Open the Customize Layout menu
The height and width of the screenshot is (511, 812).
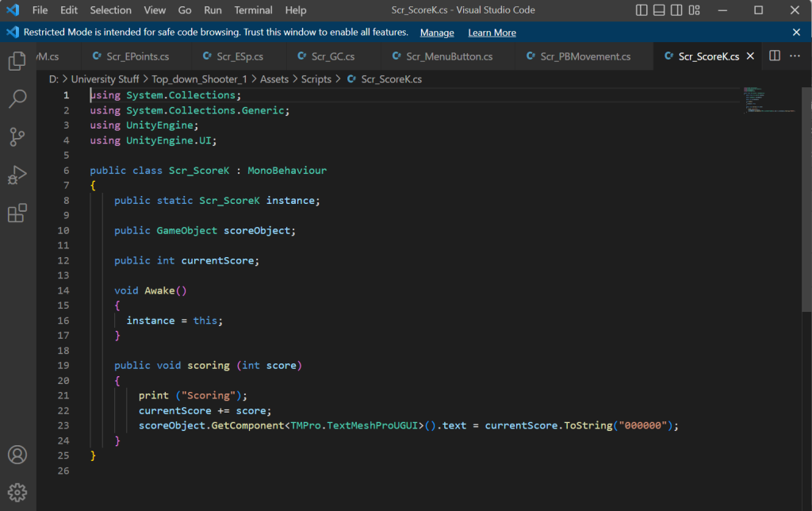[695, 10]
